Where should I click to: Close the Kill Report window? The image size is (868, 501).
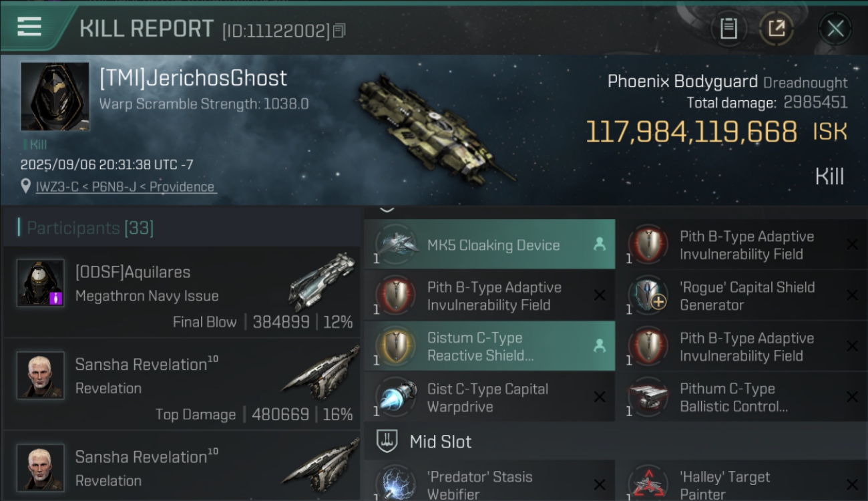pos(835,29)
